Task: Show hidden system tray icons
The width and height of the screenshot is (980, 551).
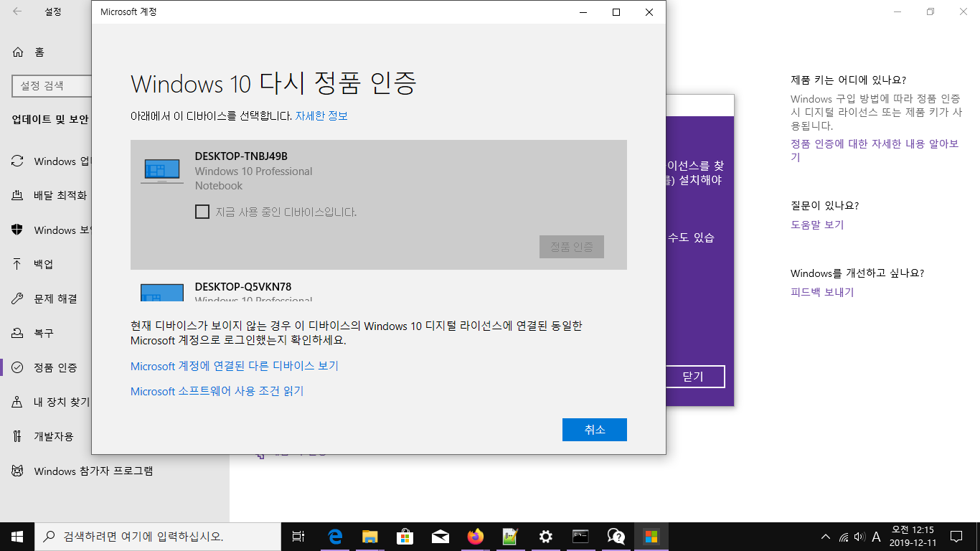Action: [x=826, y=537]
